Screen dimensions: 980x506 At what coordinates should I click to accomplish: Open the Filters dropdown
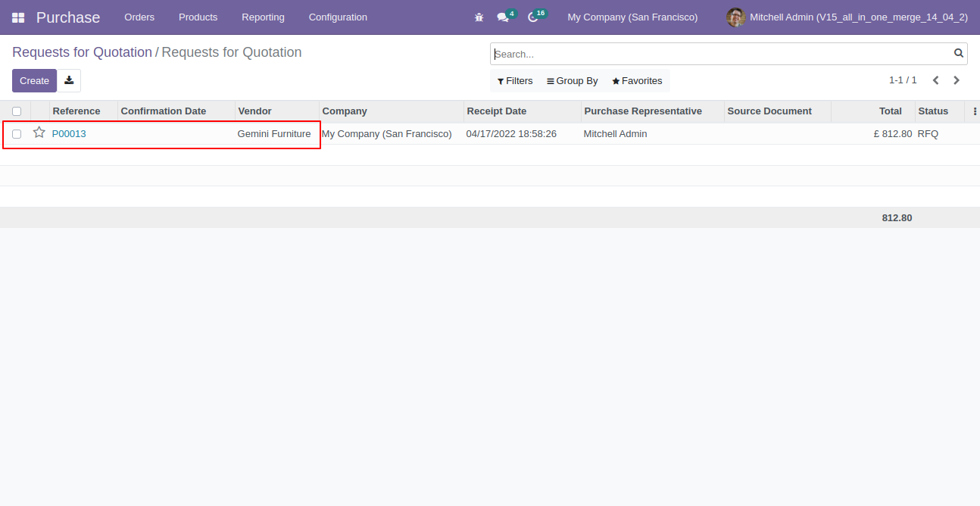(515, 81)
